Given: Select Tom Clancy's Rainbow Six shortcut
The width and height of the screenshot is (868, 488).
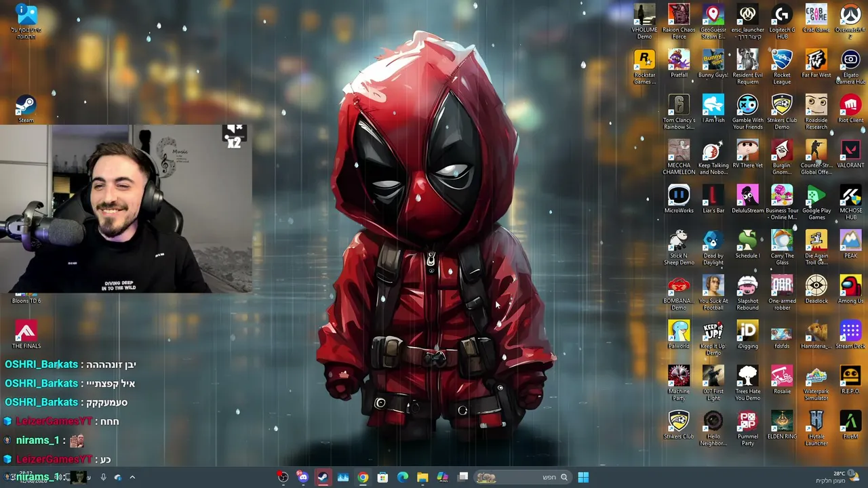Looking at the screenshot, I should (679, 112).
